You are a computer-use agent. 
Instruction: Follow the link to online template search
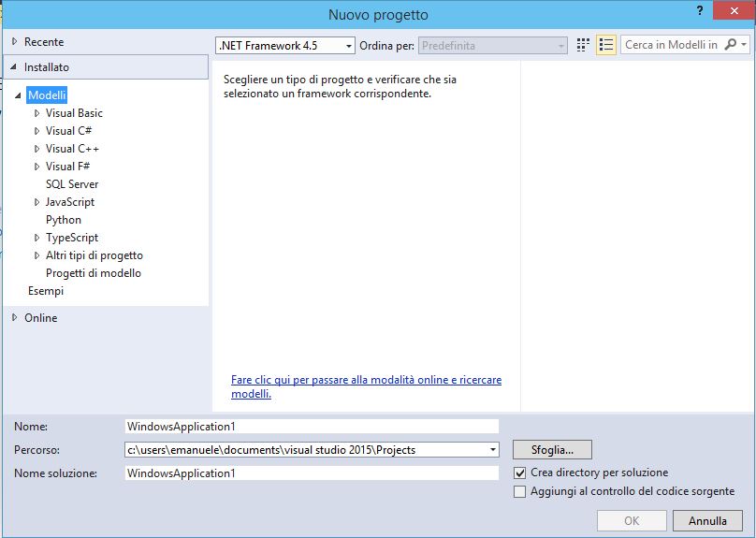366,386
